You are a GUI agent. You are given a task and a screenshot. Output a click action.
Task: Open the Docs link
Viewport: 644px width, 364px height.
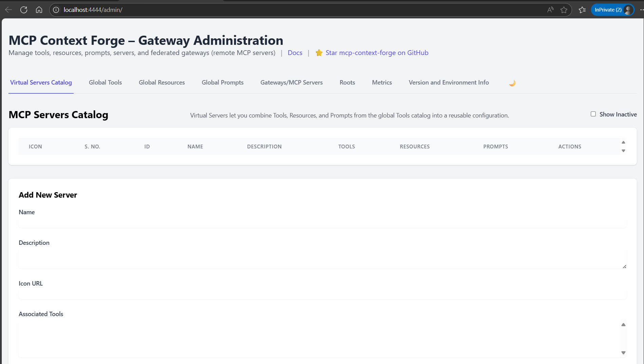[x=295, y=53]
